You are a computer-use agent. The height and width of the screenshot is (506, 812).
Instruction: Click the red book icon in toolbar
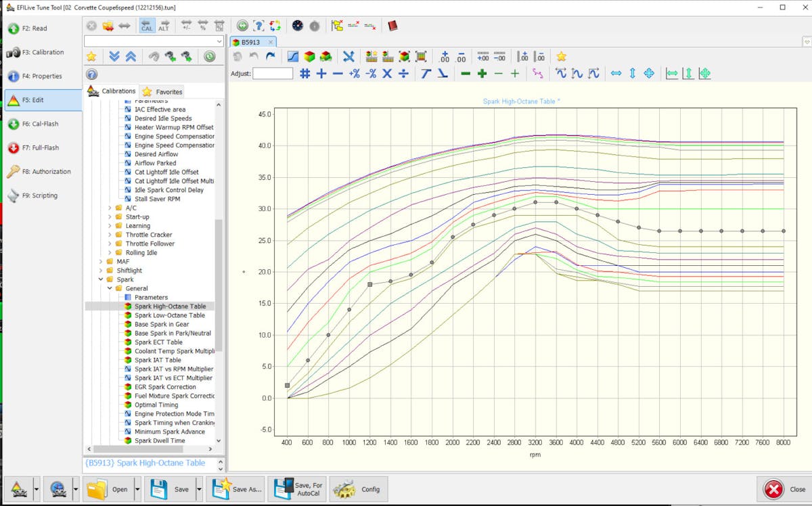392,26
